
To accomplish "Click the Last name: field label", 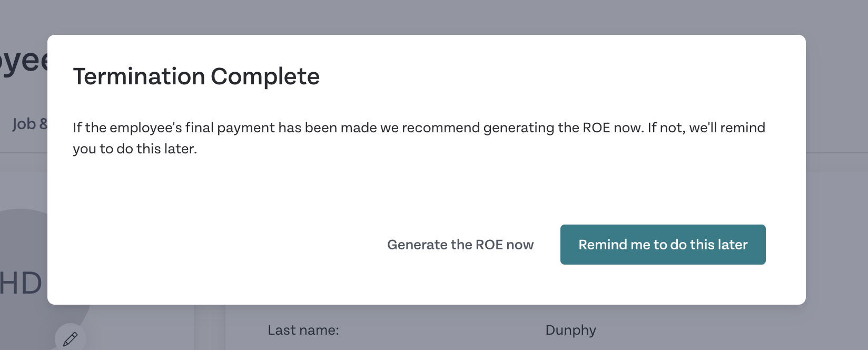I will pyautogui.click(x=303, y=330).
